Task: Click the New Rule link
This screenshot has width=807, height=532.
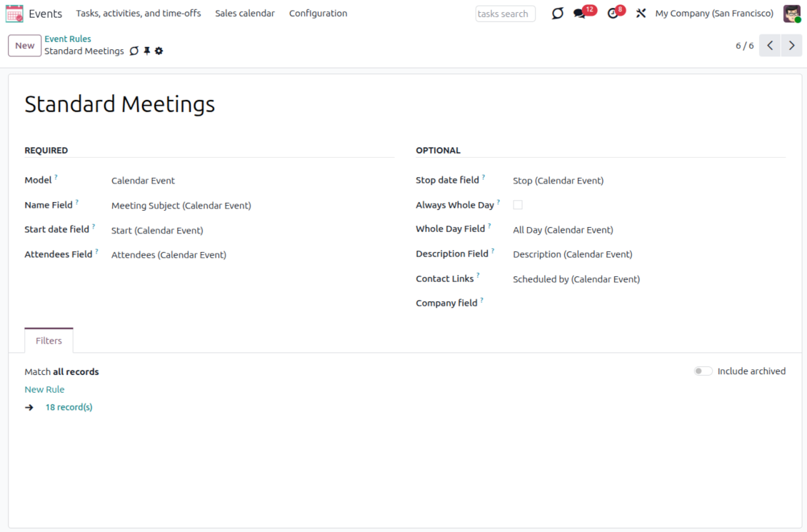Action: (x=44, y=389)
